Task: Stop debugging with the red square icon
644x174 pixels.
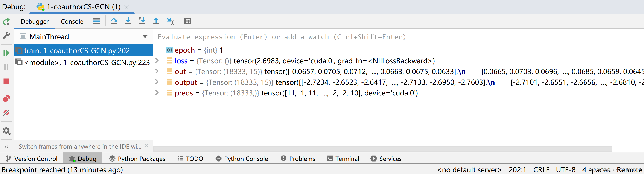Action: (6, 81)
